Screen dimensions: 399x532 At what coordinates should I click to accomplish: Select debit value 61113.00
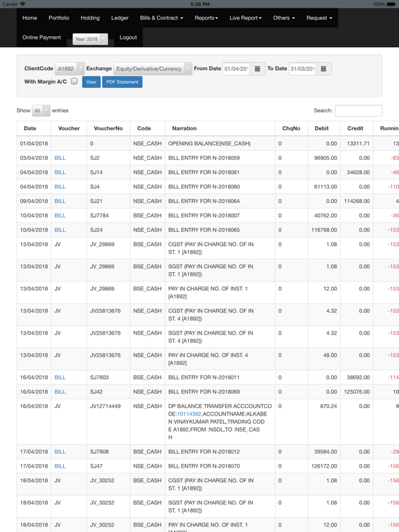(x=326, y=186)
